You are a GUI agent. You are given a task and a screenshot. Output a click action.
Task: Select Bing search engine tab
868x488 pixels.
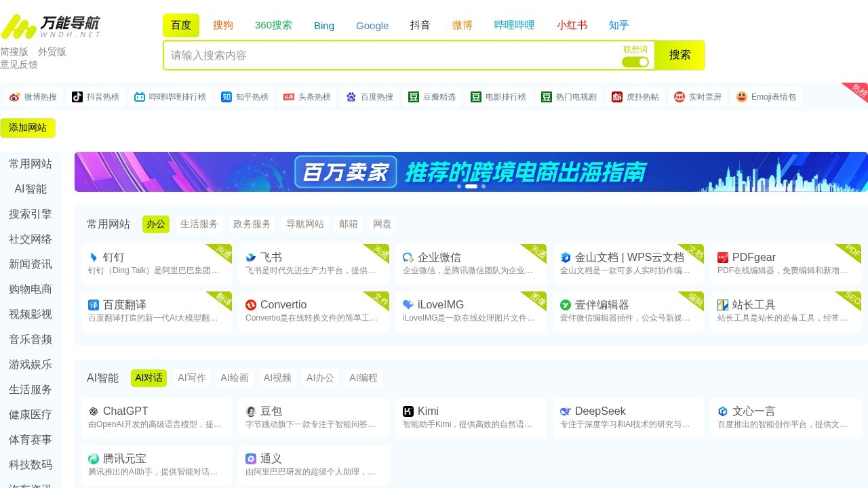point(324,25)
